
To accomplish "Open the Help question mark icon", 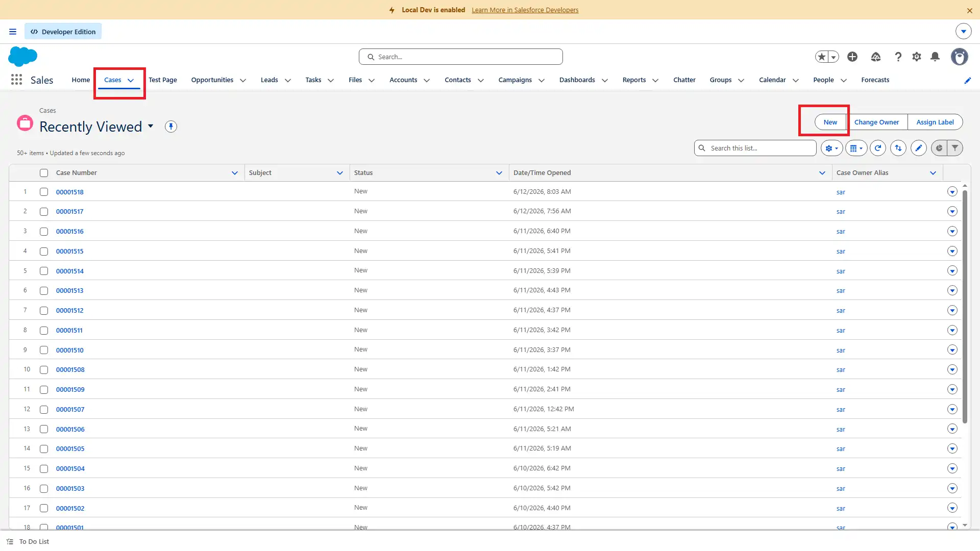I will 898,57.
